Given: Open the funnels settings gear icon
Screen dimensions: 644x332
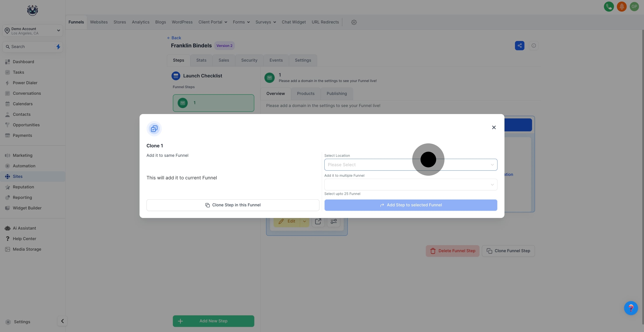Looking at the screenshot, I should pos(354,22).
